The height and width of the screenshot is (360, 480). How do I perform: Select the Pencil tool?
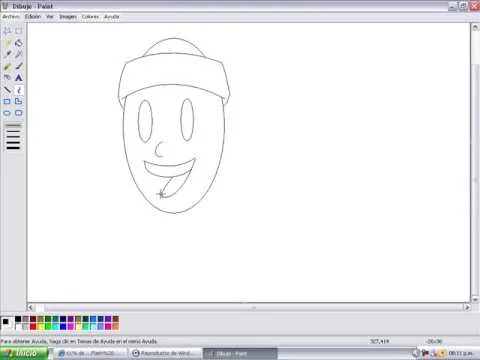coord(7,66)
